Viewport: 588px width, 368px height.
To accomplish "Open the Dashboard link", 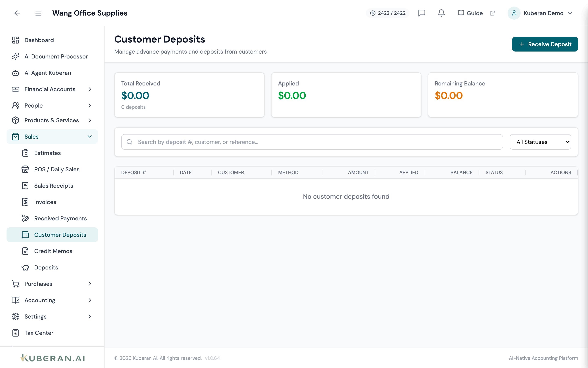I will click(x=52, y=40).
